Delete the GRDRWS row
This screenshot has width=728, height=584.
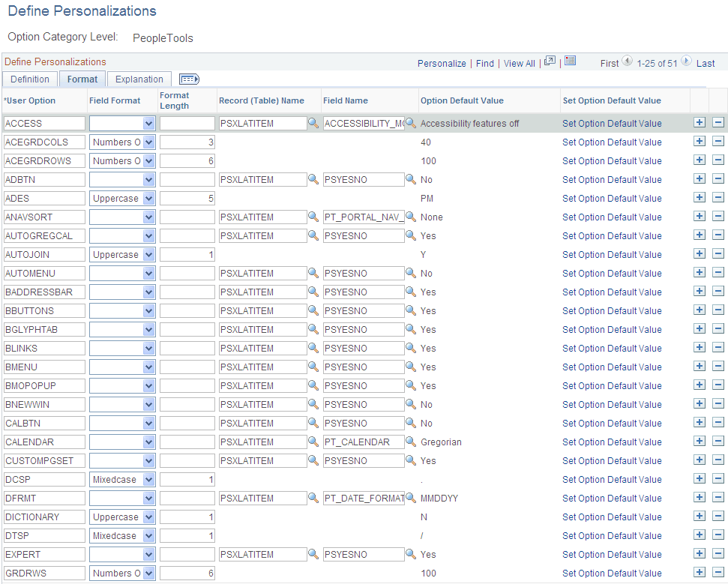pos(718,573)
